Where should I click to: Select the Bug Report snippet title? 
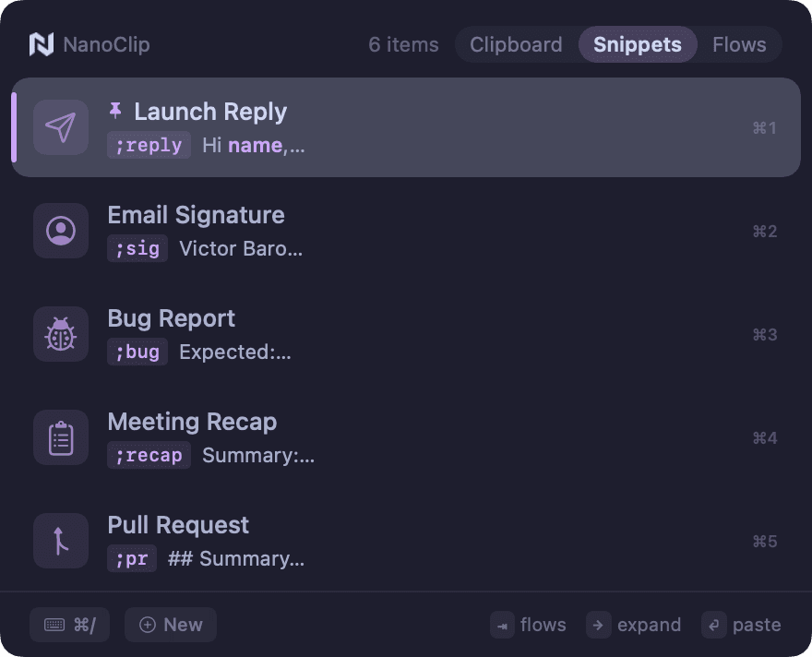[172, 318]
